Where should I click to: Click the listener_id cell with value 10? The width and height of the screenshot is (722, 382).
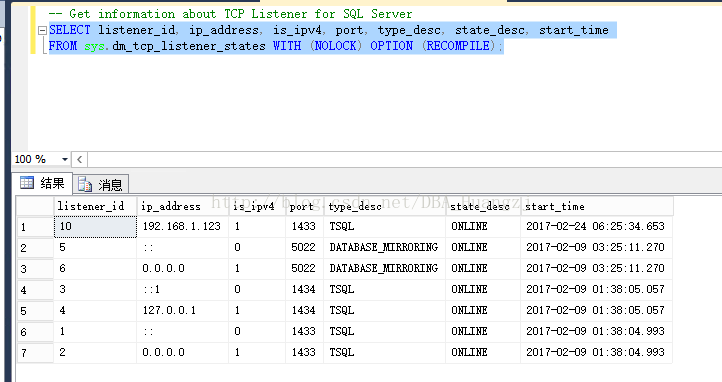tap(95, 226)
